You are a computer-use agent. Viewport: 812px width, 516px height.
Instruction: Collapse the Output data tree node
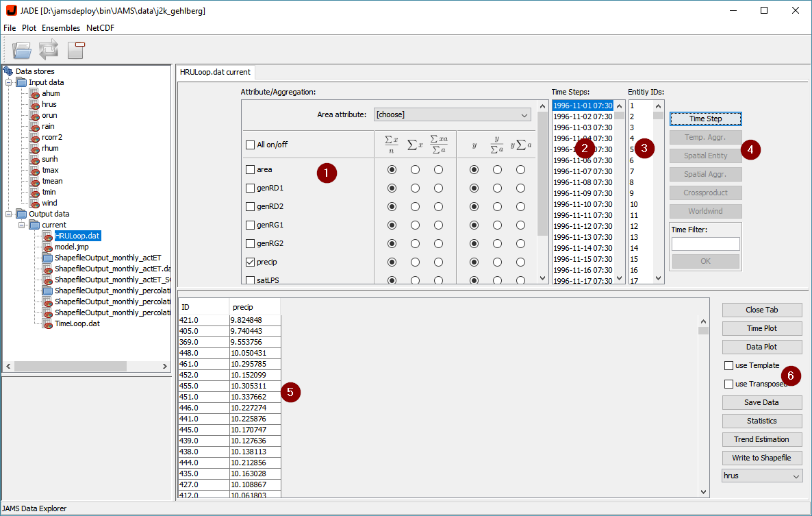point(9,214)
